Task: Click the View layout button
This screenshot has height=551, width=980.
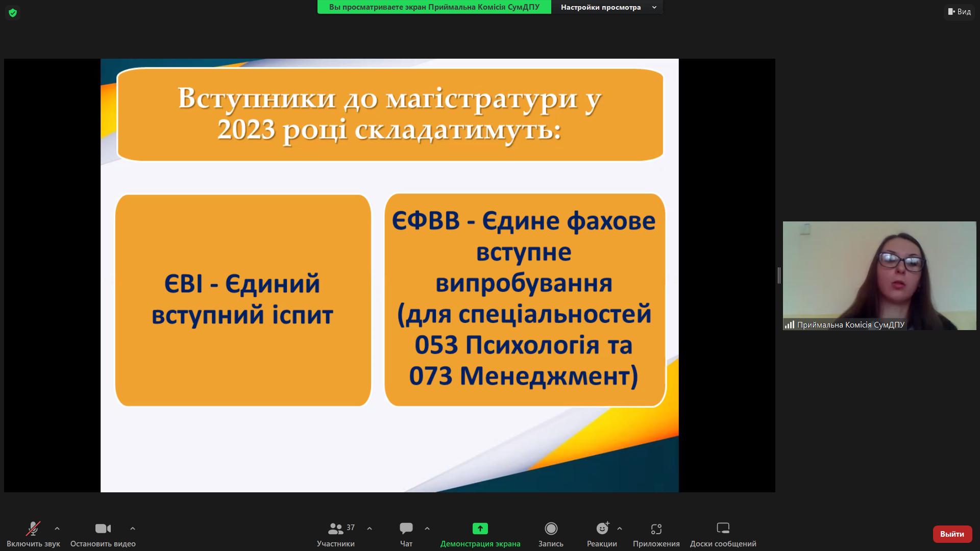Action: pyautogui.click(x=959, y=11)
